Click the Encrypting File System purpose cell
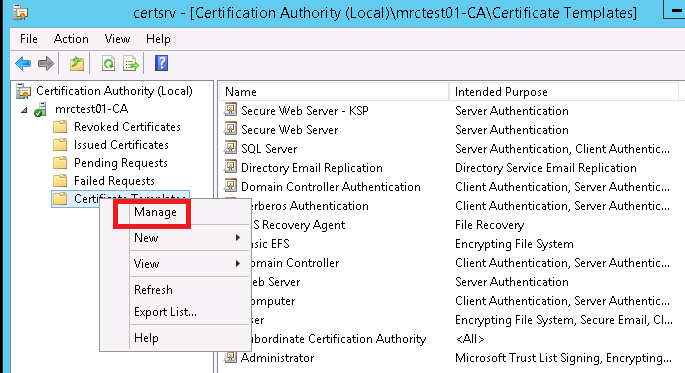This screenshot has height=373, width=685. click(514, 244)
